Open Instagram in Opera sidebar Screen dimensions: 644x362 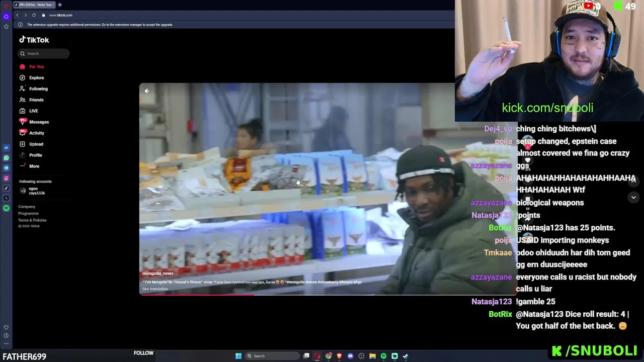6,178
